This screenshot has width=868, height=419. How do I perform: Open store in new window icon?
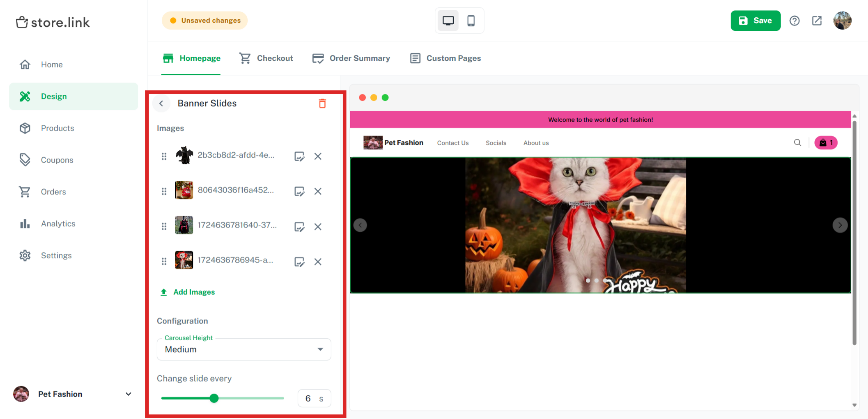817,21
